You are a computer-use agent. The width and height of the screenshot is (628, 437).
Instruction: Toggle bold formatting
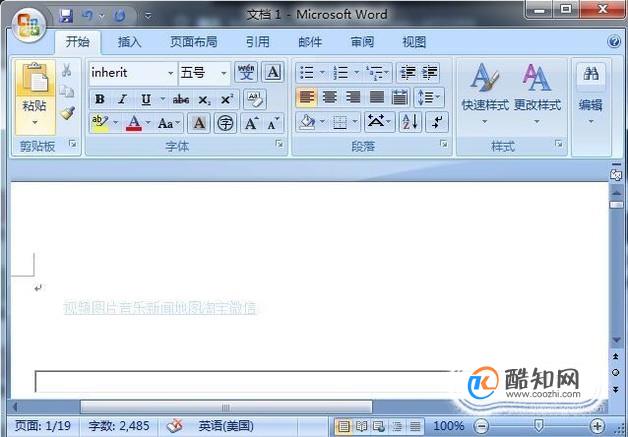[100, 99]
